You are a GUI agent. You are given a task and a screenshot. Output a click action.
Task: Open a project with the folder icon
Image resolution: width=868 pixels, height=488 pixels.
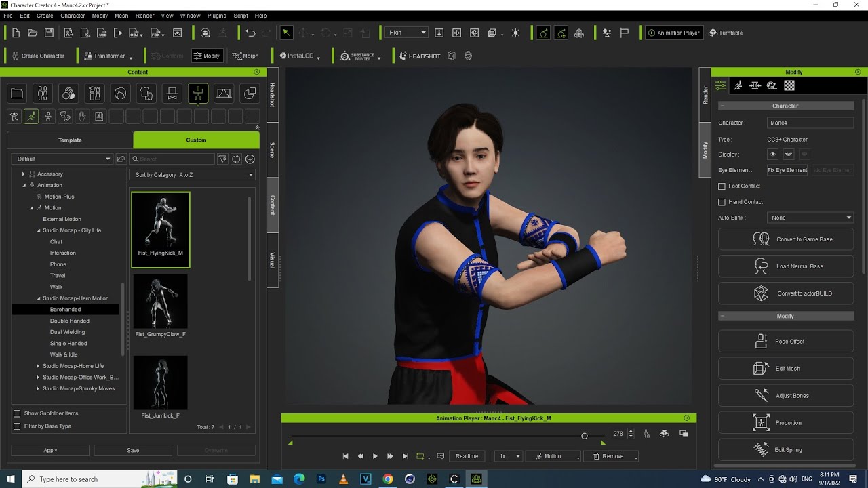(33, 33)
